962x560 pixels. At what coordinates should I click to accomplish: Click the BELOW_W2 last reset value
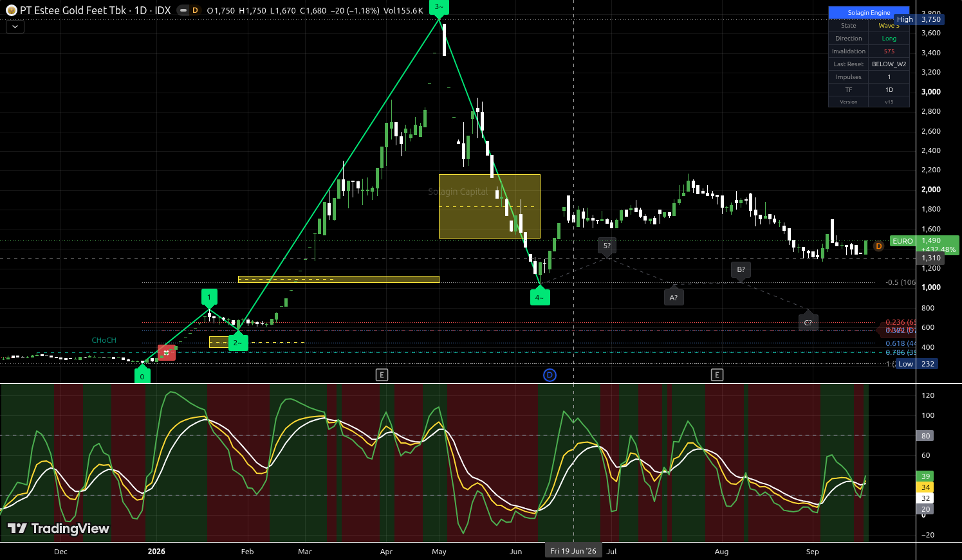tap(889, 64)
